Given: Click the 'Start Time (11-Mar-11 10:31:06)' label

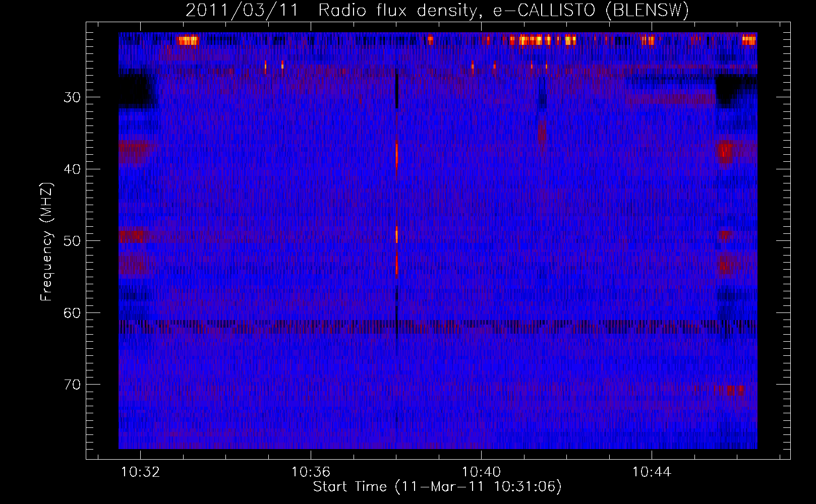Looking at the screenshot, I should [437, 487].
